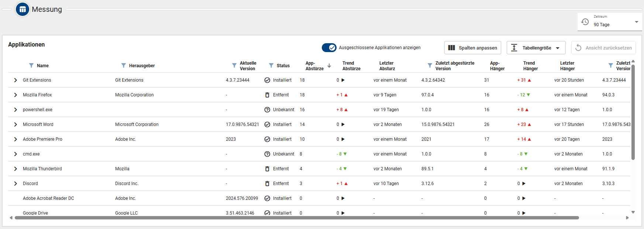Image resolution: width=644 pixels, height=229 pixels.
Task: Sort by Trend Abstürze column header
Action: pyautogui.click(x=351, y=66)
